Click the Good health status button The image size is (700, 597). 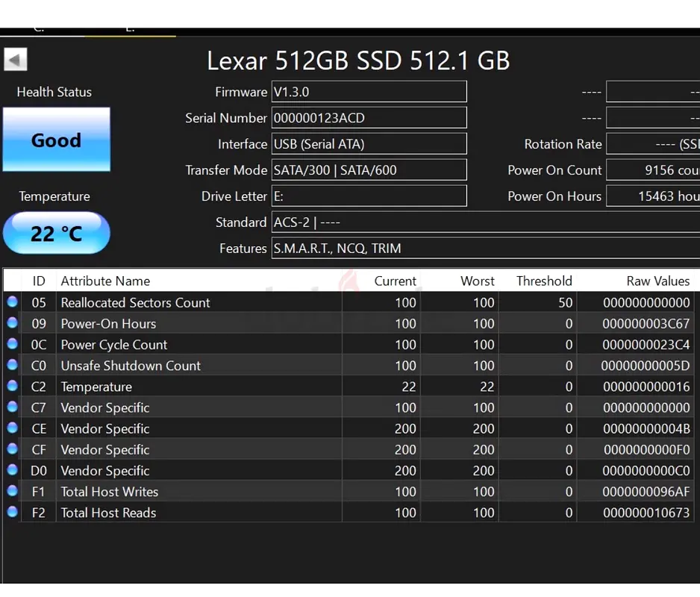pos(57,140)
